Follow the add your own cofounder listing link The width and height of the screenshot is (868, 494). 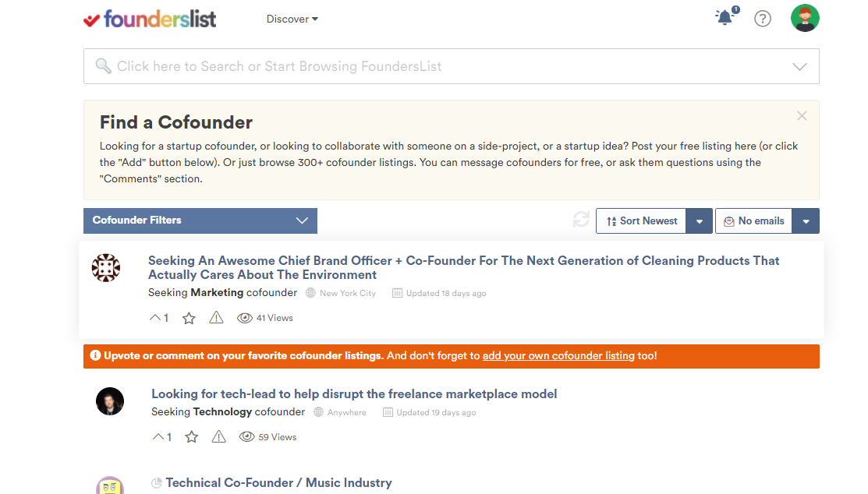pos(558,355)
